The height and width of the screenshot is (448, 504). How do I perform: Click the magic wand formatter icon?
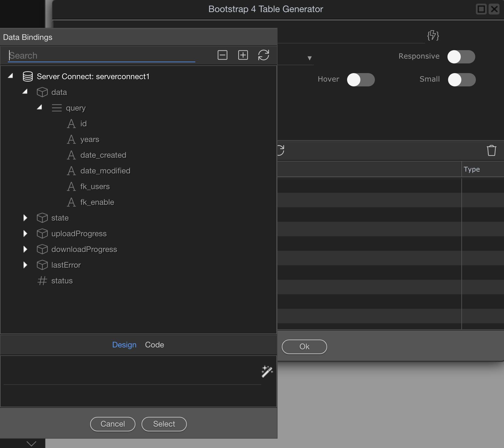[x=267, y=372]
